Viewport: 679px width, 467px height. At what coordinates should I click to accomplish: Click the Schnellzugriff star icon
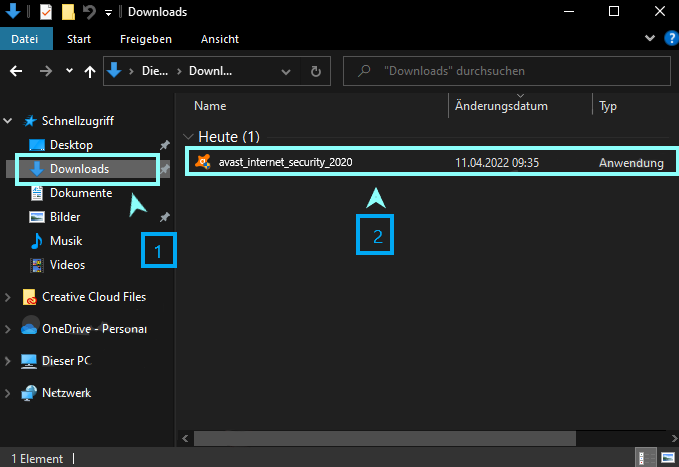(x=30, y=121)
